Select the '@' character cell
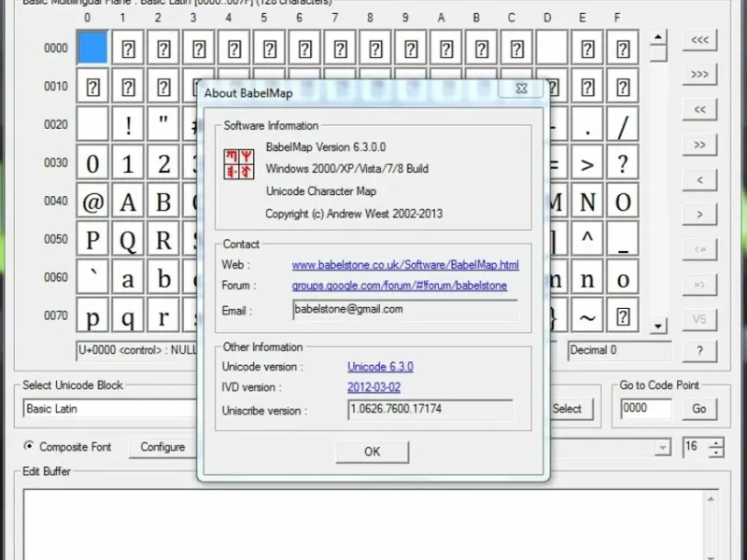Screen dimensions: 747x560 tap(92, 201)
